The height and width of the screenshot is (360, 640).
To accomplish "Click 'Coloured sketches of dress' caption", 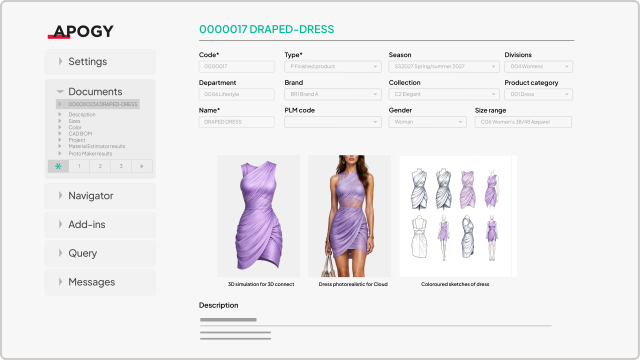I will pyautogui.click(x=455, y=284).
